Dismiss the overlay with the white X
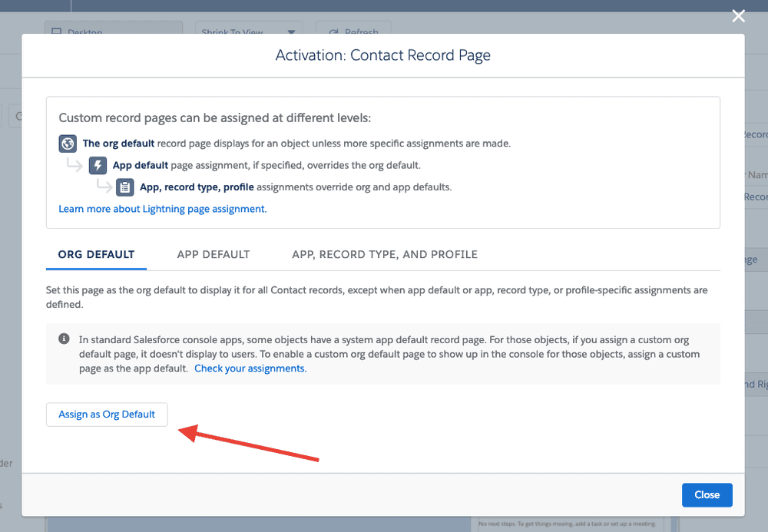 click(x=738, y=15)
